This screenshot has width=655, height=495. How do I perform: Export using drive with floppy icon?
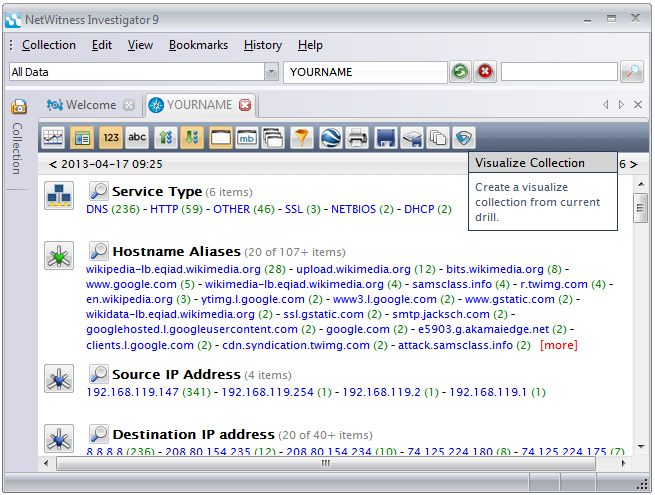click(x=412, y=138)
